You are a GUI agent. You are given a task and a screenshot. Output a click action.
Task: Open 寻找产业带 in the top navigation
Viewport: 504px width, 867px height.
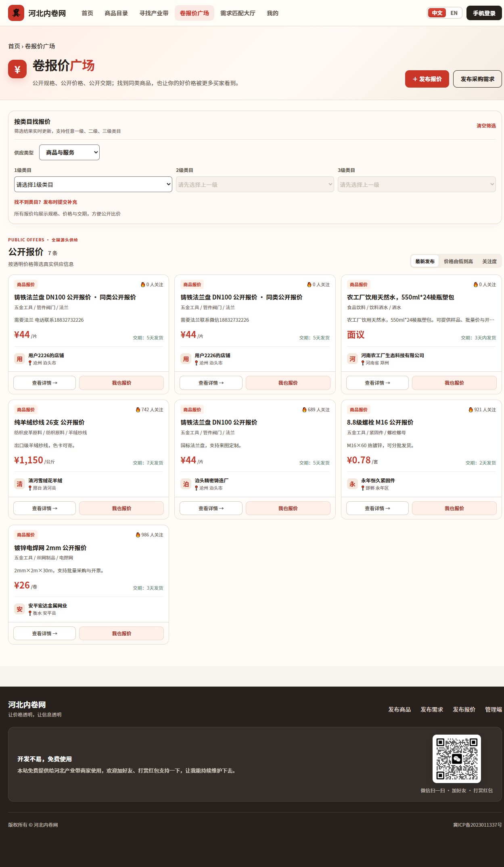tap(154, 13)
